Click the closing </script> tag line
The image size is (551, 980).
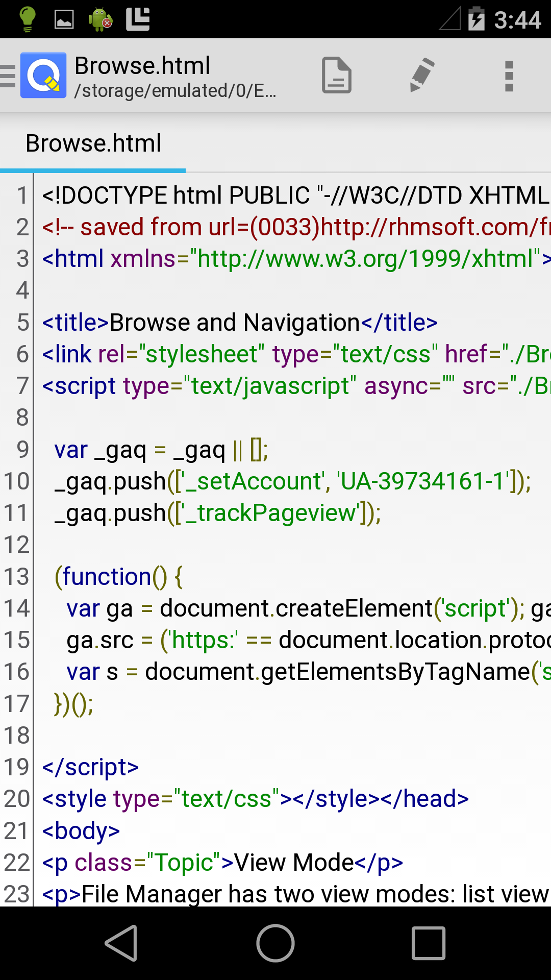coord(91,767)
